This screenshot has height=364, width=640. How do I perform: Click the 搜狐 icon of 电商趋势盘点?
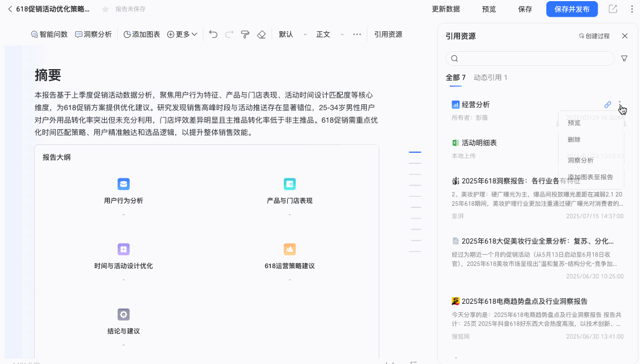(x=455, y=301)
